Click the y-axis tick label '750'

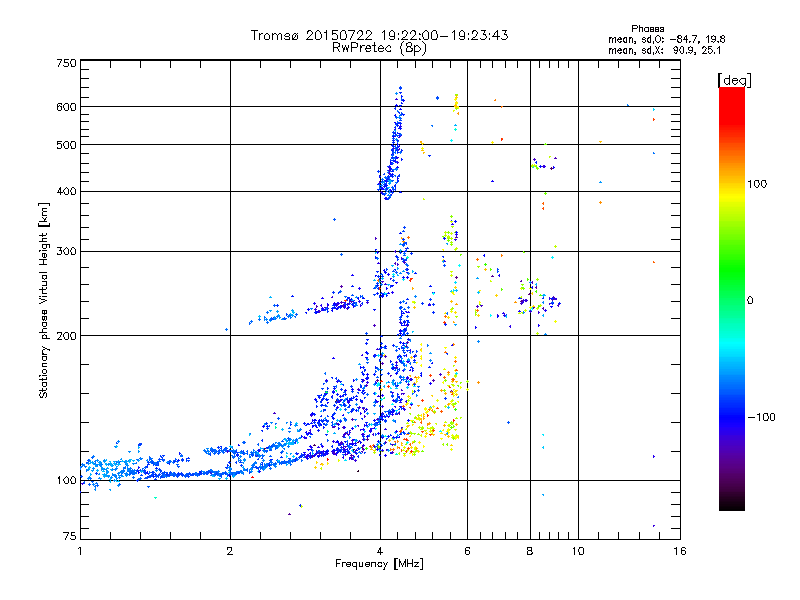66,63
